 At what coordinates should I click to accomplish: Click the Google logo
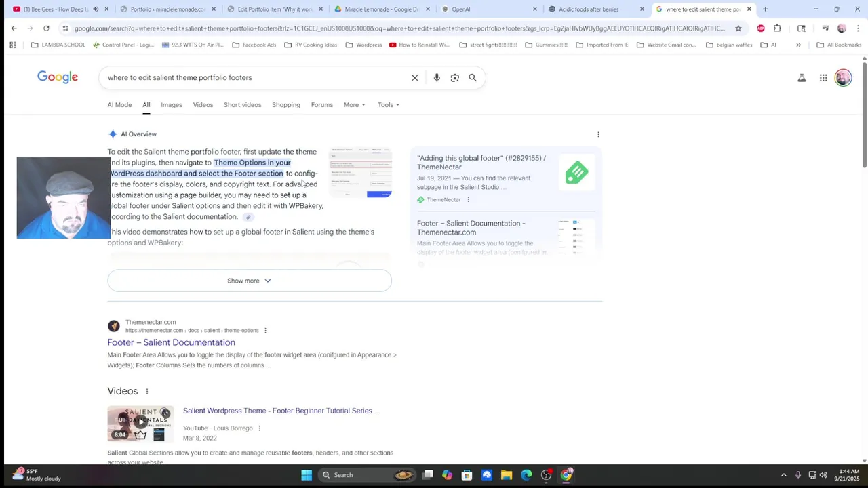coord(58,77)
